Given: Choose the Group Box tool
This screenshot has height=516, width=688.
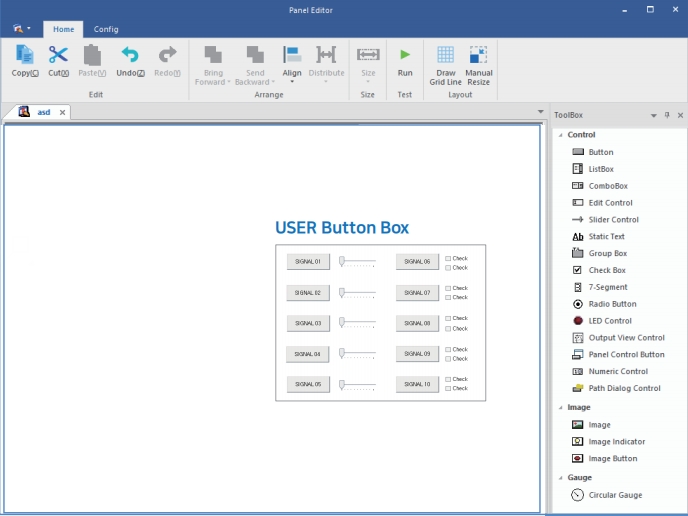Looking at the screenshot, I should point(599,253).
